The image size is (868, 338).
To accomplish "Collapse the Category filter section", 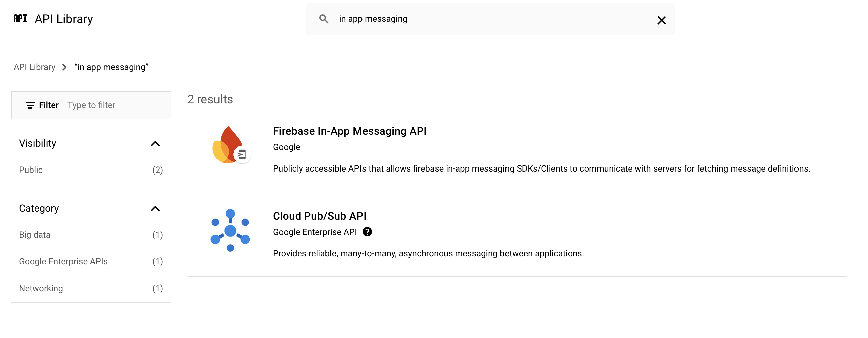I will click(x=155, y=209).
